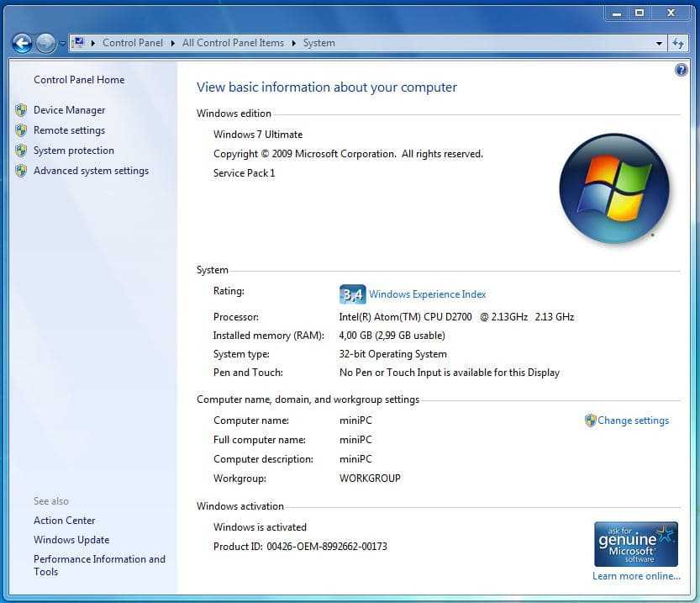Minimize the System window
Screen dimensions: 700x603
[x=617, y=13]
